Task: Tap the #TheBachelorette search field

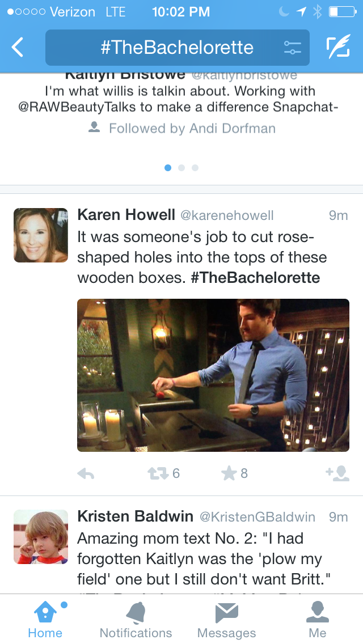Action: point(177,48)
